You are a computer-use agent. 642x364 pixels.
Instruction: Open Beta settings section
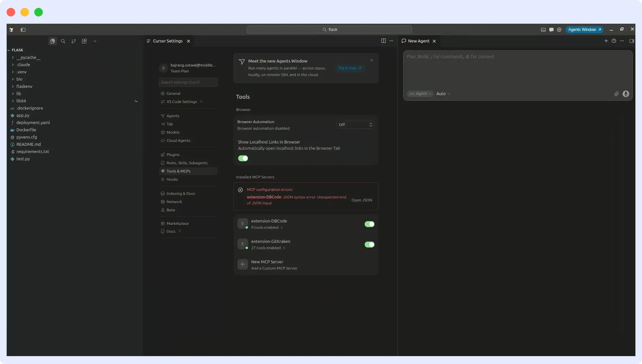point(188,210)
